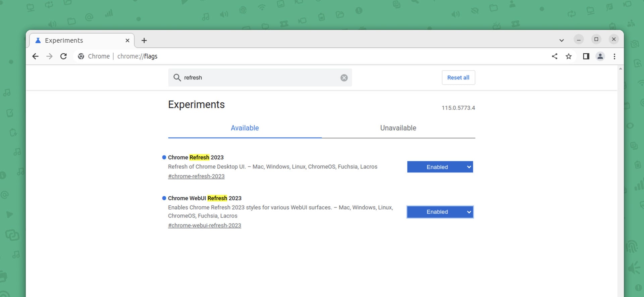Open Chrome's three-dot menu
This screenshot has width=644, height=297.
click(x=614, y=56)
